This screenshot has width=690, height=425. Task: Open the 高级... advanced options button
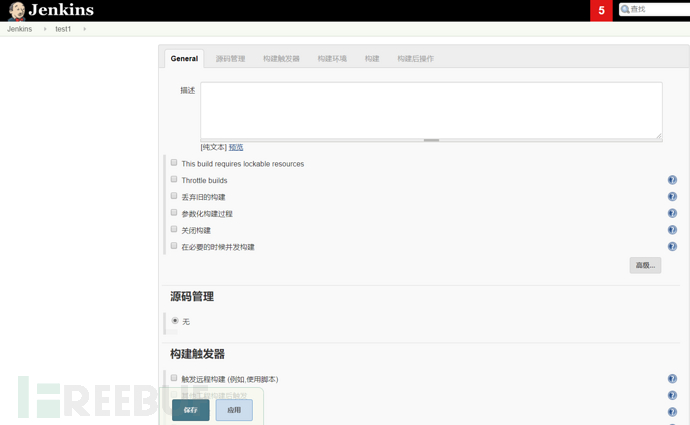point(645,265)
